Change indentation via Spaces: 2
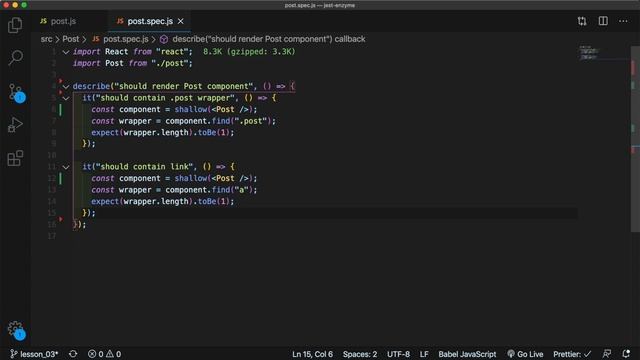 [360, 354]
